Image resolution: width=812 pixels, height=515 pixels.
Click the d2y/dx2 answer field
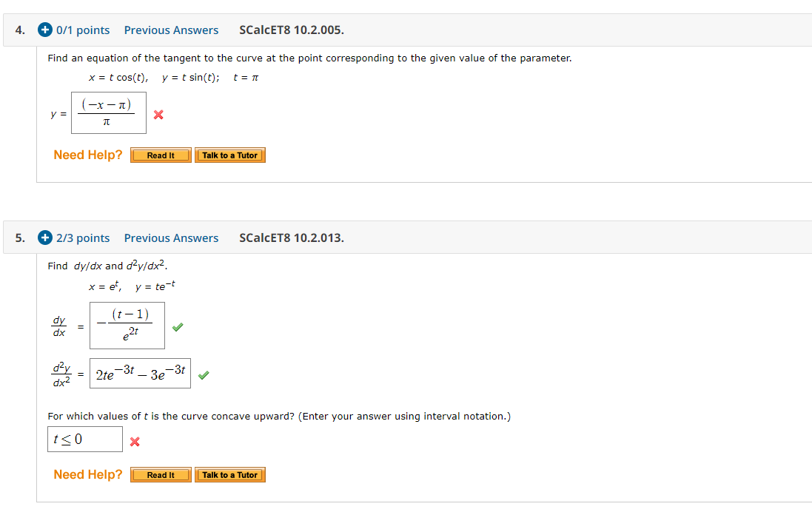pyautogui.click(x=140, y=374)
